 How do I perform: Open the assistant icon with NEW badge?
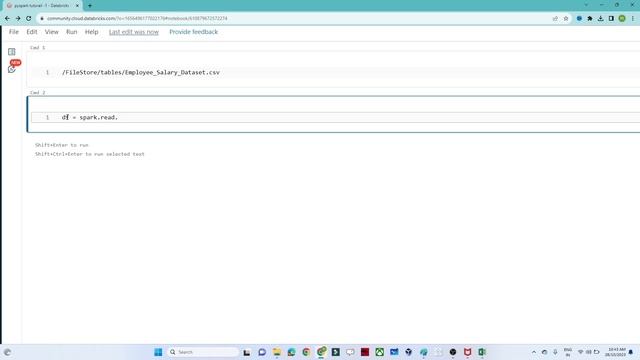pos(12,68)
